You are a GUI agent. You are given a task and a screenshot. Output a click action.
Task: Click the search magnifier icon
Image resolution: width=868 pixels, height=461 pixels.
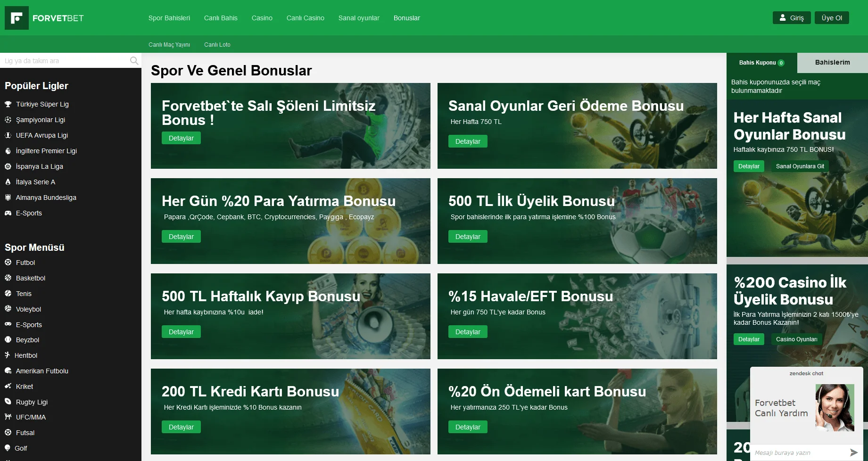pyautogui.click(x=134, y=61)
